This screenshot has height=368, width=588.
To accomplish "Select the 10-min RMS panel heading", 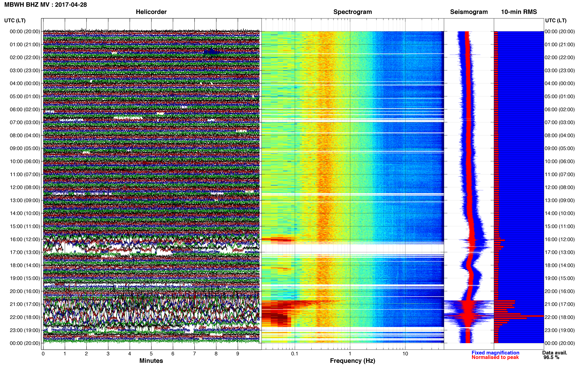I will (519, 12).
